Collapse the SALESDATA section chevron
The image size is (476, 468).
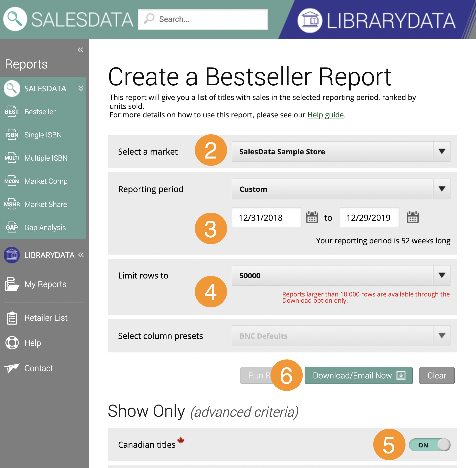[81, 88]
